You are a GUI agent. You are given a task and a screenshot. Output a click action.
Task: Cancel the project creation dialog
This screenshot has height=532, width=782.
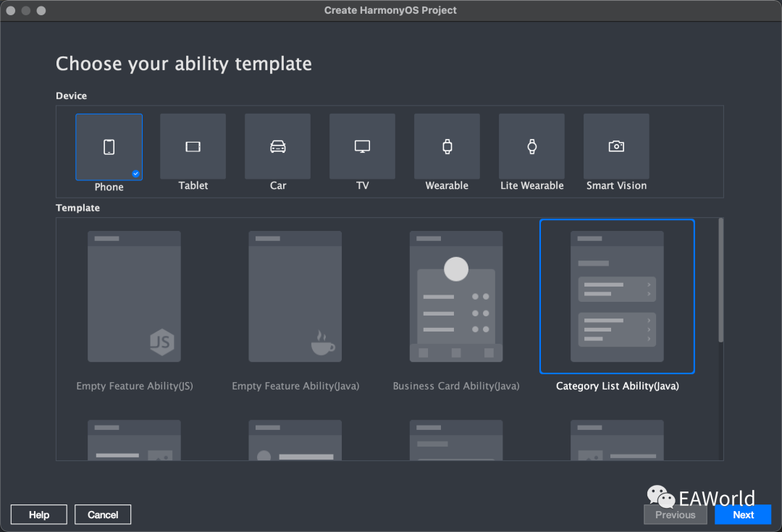(103, 515)
